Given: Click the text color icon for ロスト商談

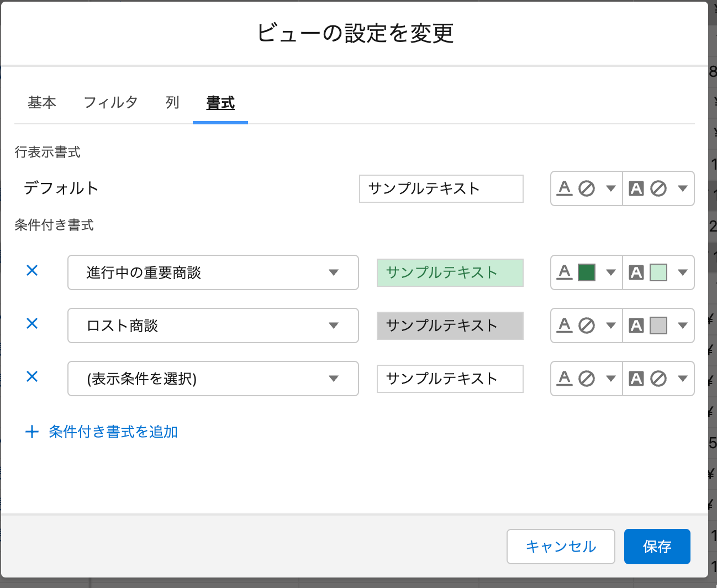Looking at the screenshot, I should click(565, 326).
